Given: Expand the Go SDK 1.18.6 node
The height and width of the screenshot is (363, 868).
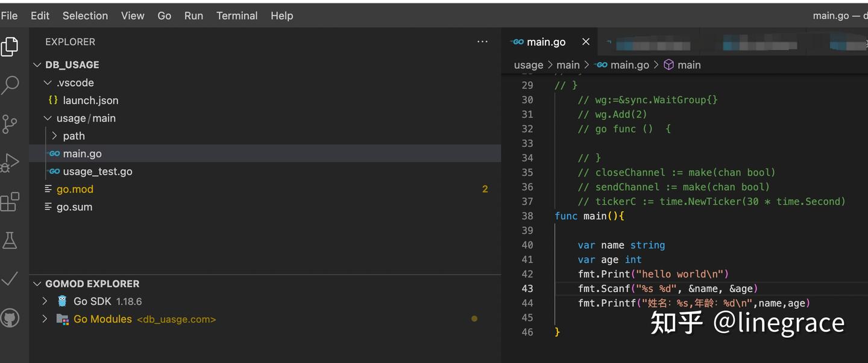Looking at the screenshot, I should tap(45, 301).
